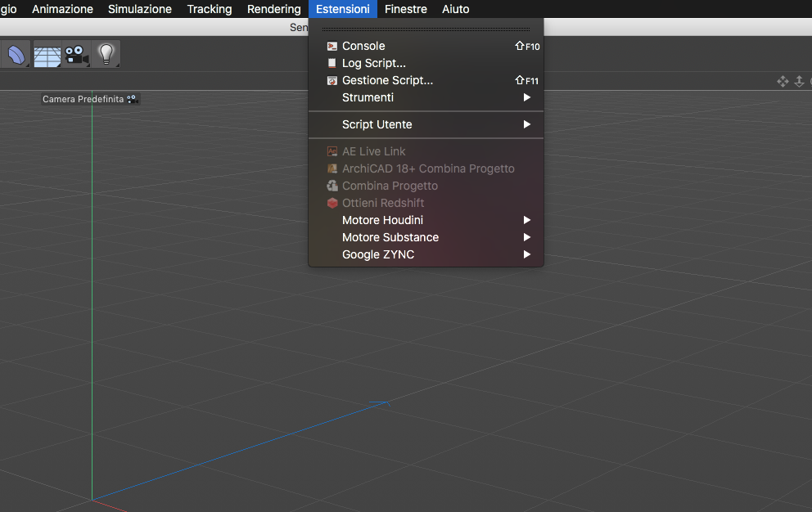Select ArchiCAD 18+ Combina Progetto
Viewport: 812px width, 512px height.
426,168
